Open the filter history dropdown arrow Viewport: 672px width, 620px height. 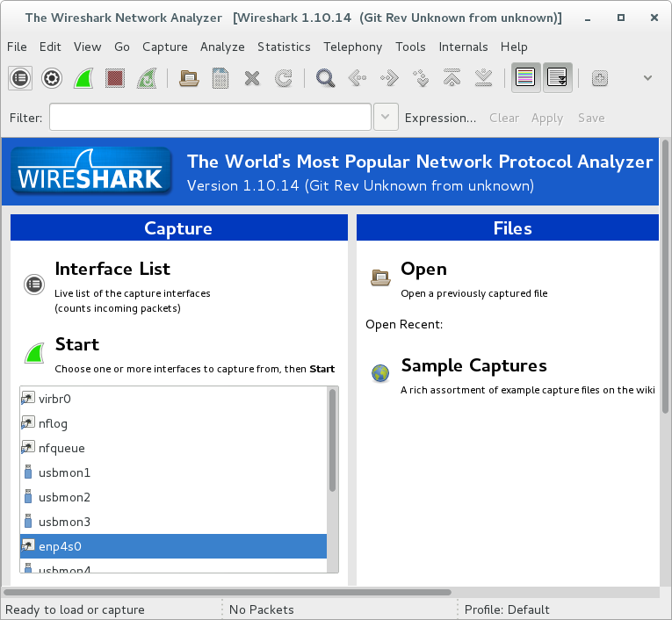coord(386,117)
